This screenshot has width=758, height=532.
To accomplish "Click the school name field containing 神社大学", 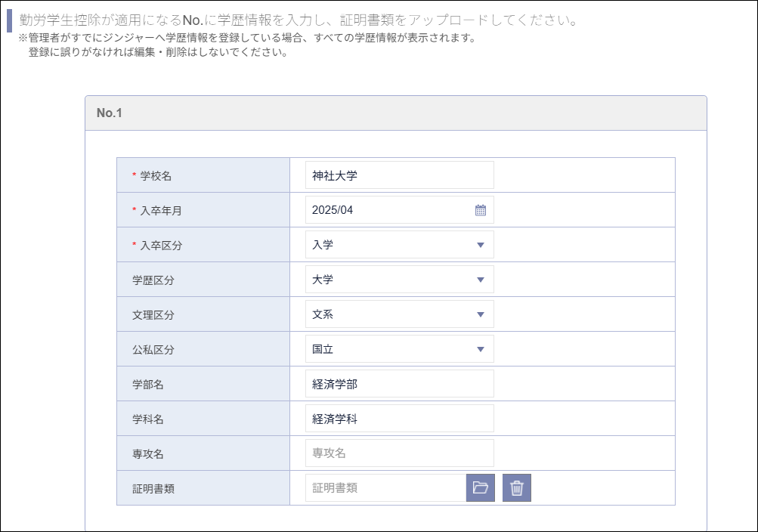I will [399, 175].
